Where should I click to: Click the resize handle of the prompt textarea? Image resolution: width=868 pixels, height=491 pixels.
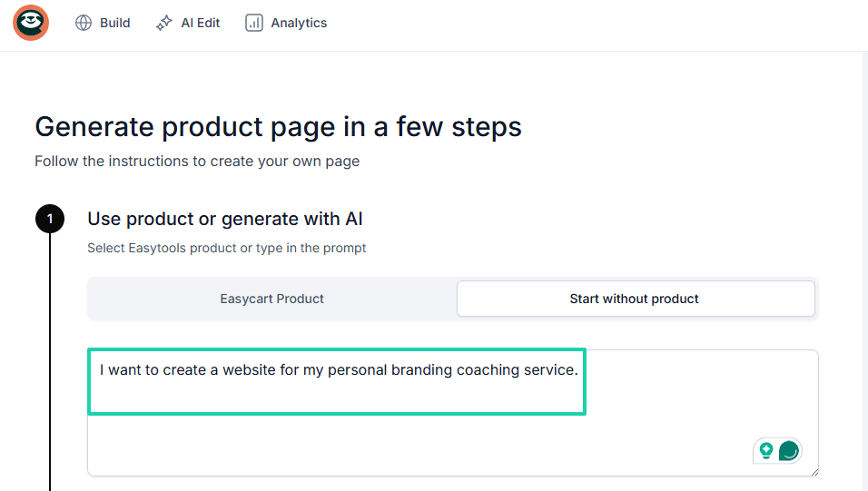coord(814,472)
